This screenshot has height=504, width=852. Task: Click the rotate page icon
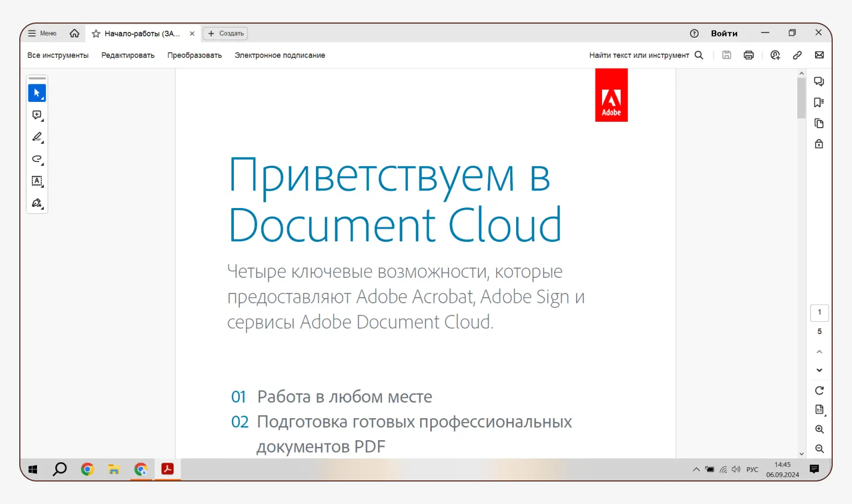click(x=819, y=390)
